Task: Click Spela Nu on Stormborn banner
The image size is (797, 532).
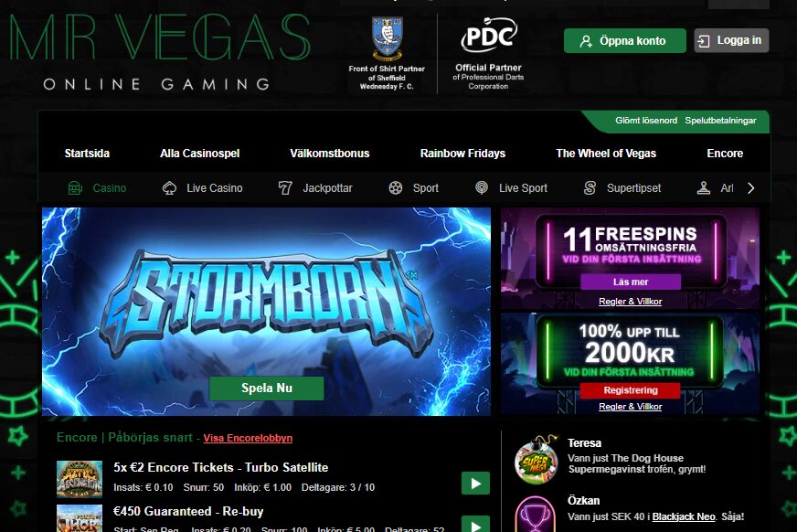Action: [x=267, y=388]
